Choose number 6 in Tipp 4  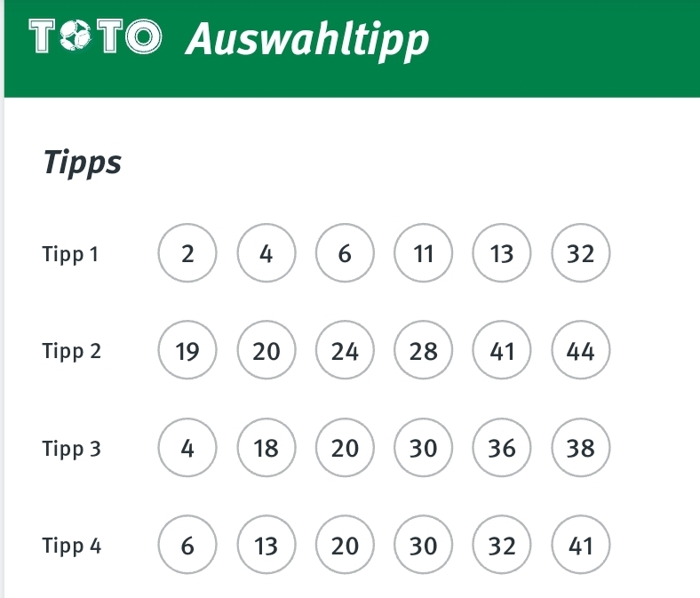pos(187,545)
